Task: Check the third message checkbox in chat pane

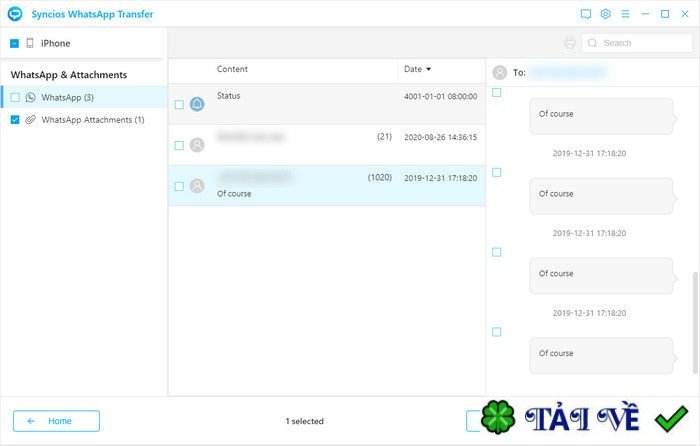Action: click(x=496, y=252)
